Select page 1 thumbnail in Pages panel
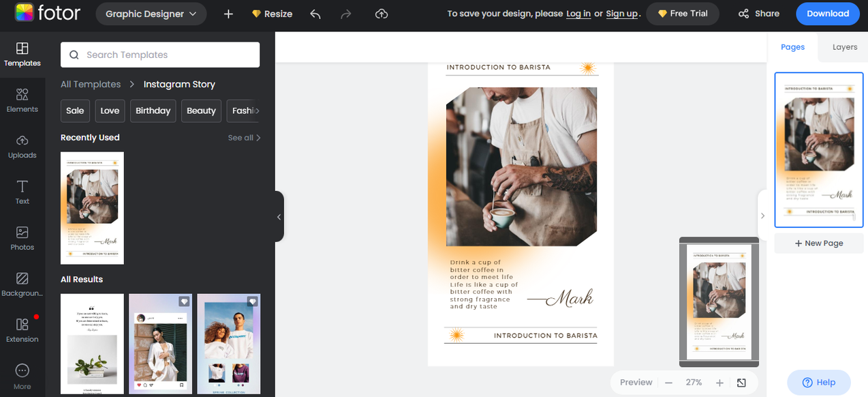The width and height of the screenshot is (868, 397). pyautogui.click(x=819, y=149)
